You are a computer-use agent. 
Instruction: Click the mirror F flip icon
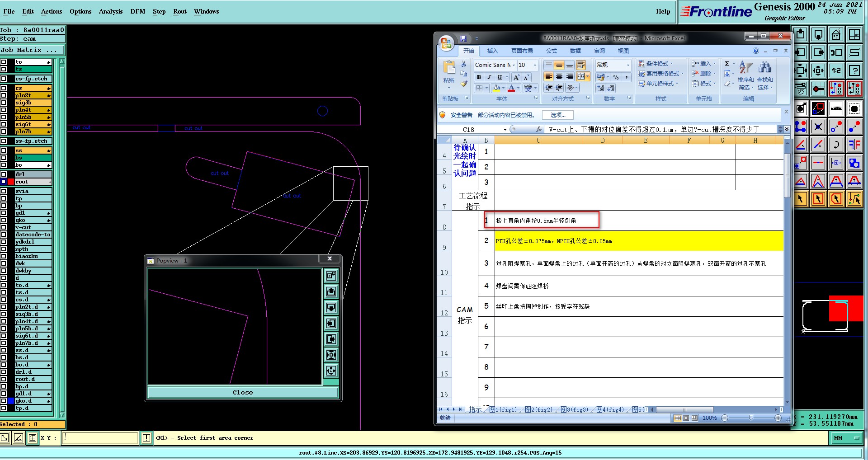tap(854, 145)
